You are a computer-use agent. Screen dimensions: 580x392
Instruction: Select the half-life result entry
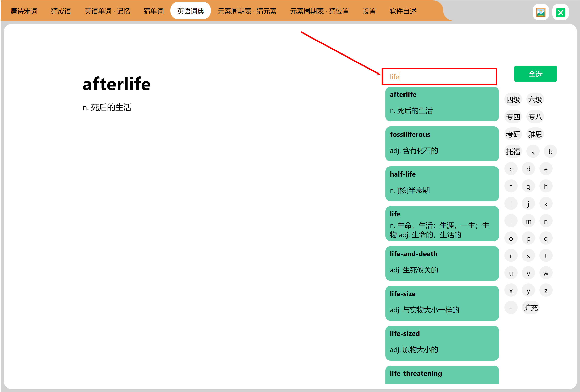442,184
